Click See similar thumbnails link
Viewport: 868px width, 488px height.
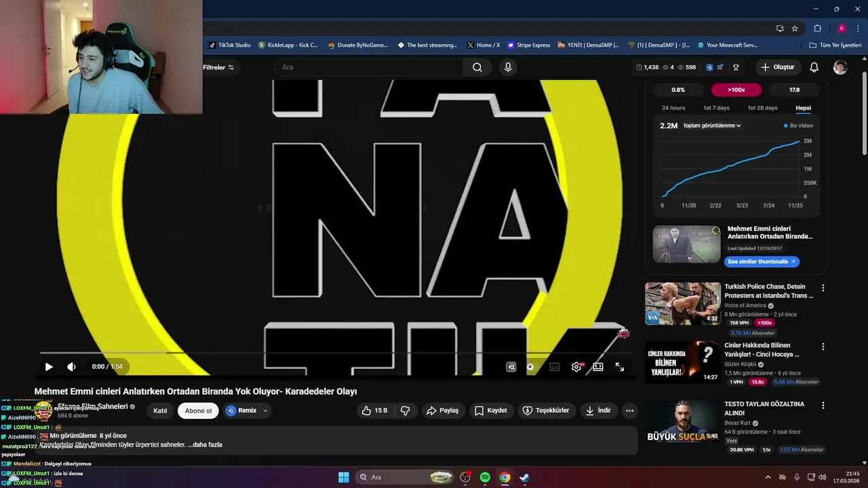click(762, 262)
